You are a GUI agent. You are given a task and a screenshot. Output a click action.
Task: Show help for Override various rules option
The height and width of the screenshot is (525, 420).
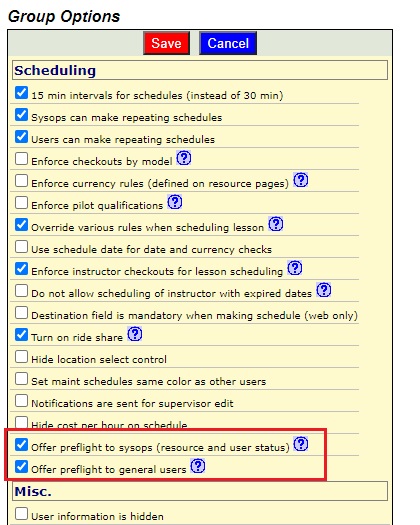276,224
